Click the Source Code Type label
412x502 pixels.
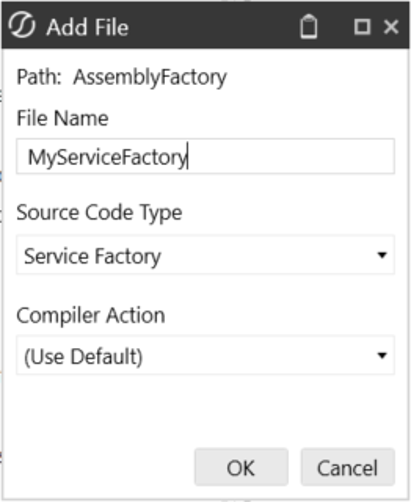[x=99, y=213]
